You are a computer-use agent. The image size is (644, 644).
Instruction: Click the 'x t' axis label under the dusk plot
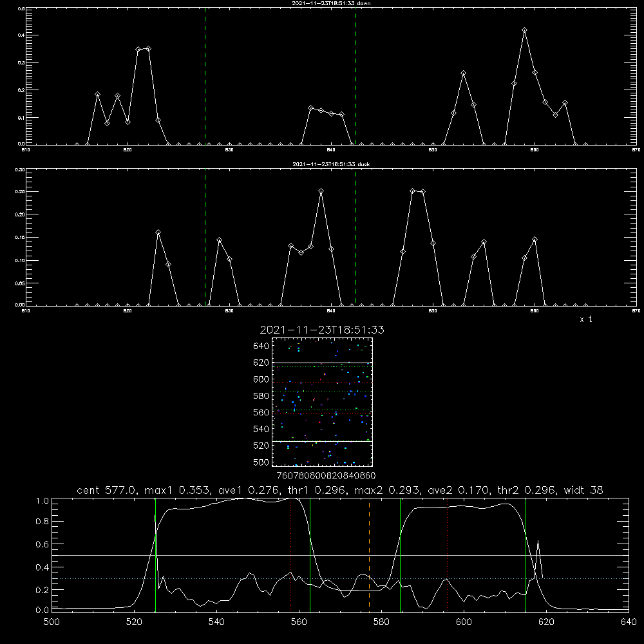click(586, 319)
